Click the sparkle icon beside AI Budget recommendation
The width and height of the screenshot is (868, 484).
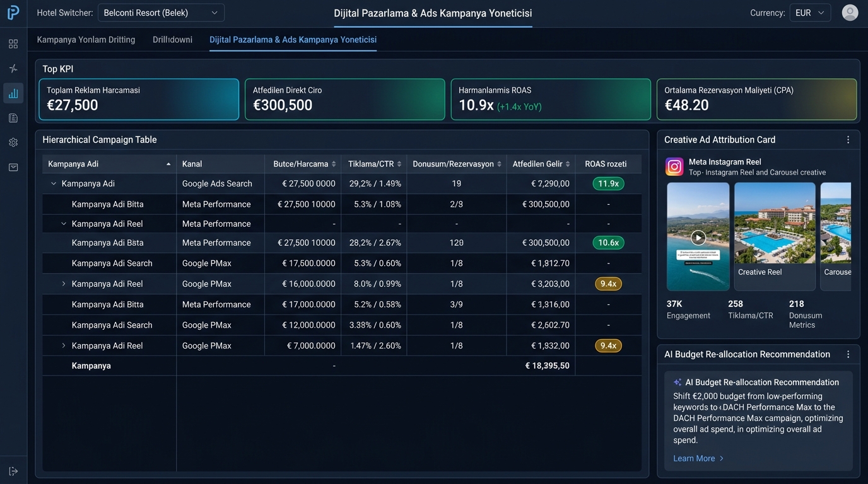point(677,383)
